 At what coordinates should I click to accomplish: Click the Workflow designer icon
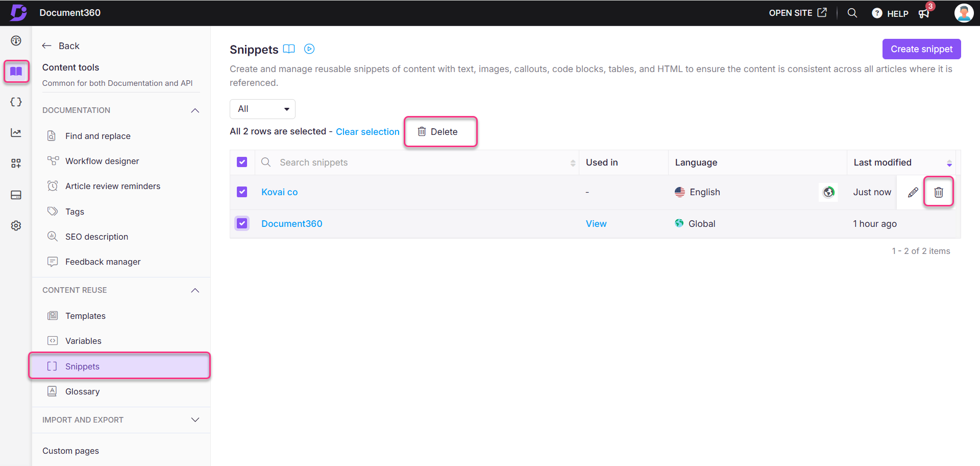[x=53, y=161]
